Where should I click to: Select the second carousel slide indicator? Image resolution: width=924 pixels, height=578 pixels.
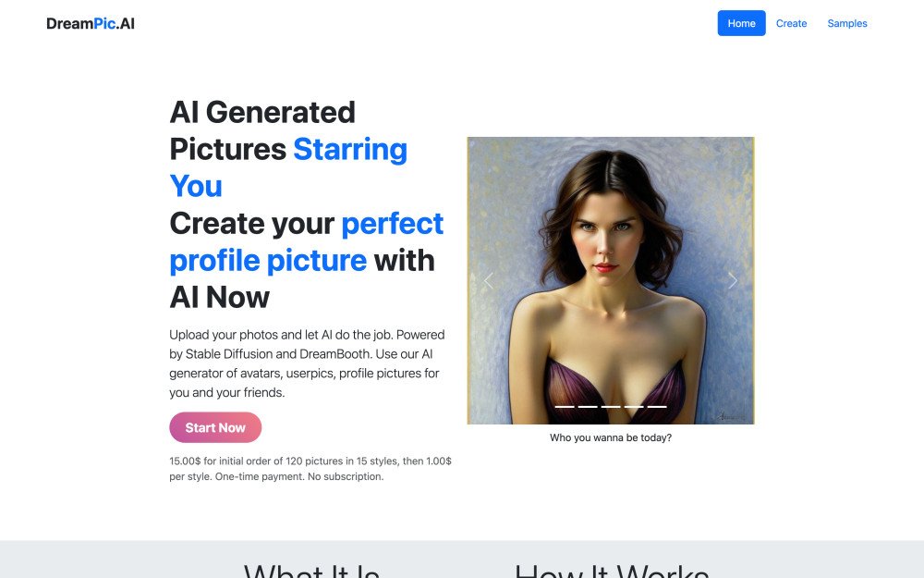tap(588, 406)
